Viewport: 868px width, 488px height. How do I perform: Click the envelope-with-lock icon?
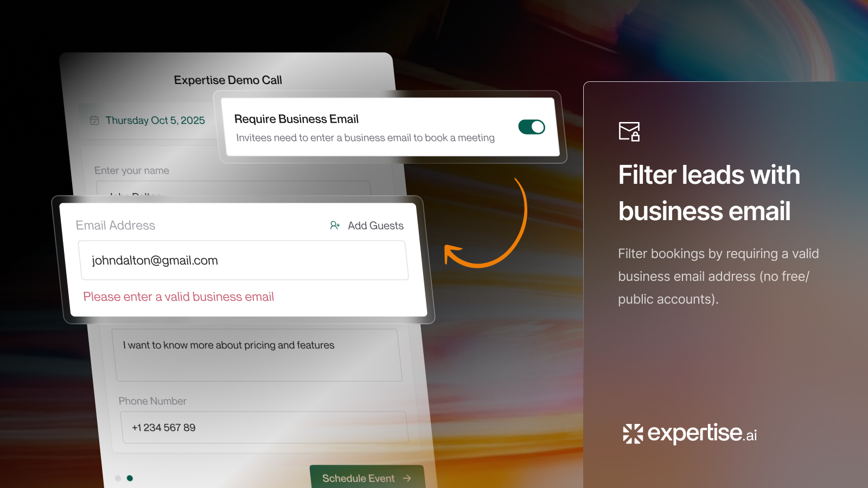pyautogui.click(x=629, y=131)
